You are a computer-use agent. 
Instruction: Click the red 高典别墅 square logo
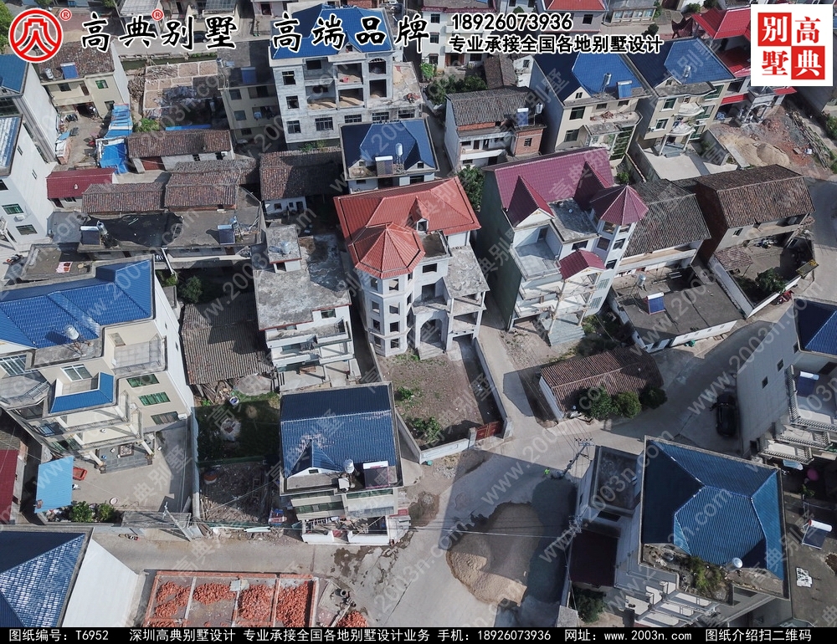[791, 45]
